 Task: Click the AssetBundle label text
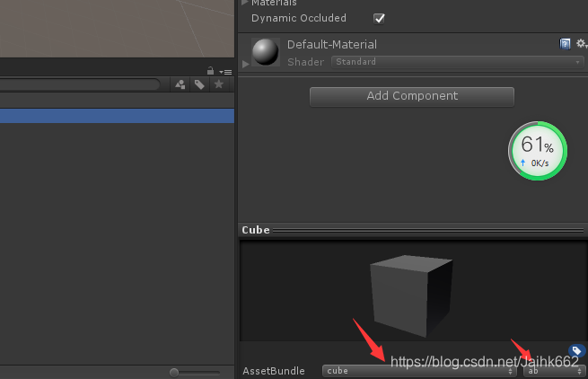point(274,371)
